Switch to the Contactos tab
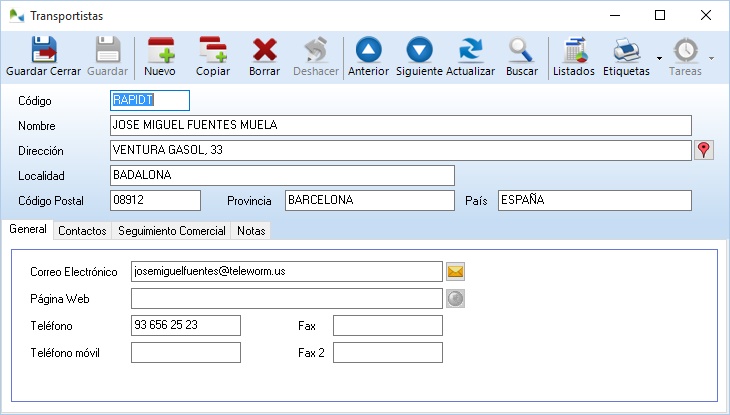The height and width of the screenshot is (415, 730). [x=82, y=231]
